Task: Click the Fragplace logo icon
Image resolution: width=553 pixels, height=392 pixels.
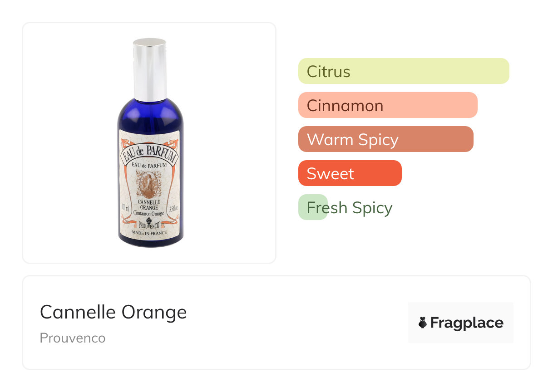Action: pyautogui.click(x=423, y=323)
